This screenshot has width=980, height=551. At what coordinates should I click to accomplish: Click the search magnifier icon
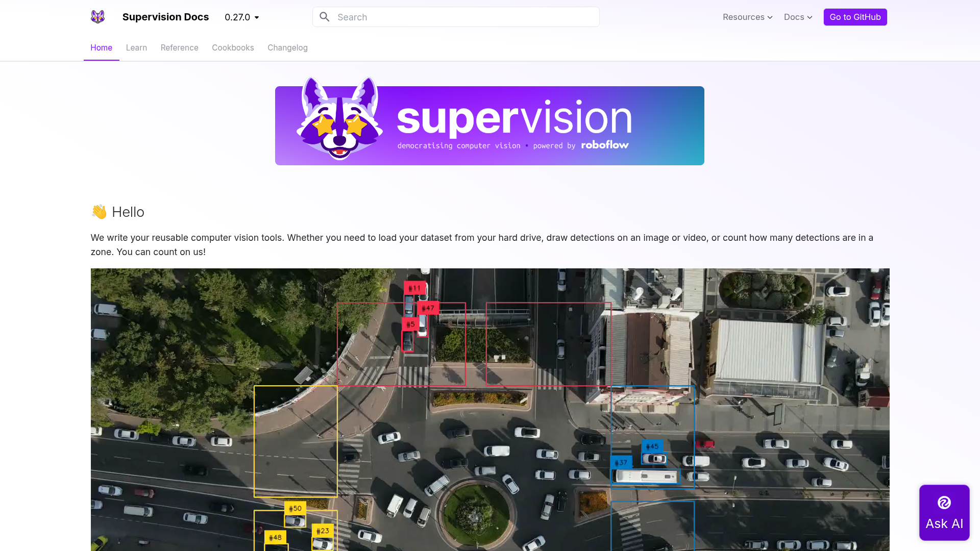pyautogui.click(x=325, y=17)
